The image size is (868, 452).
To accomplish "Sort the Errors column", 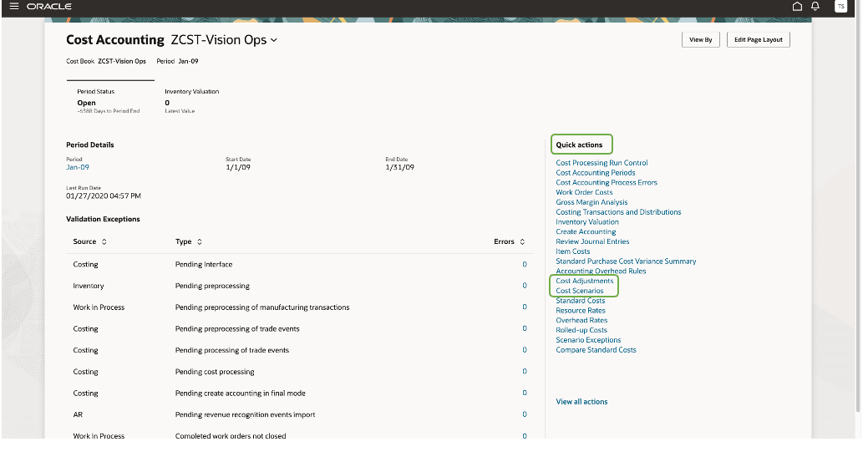I will tap(522, 241).
